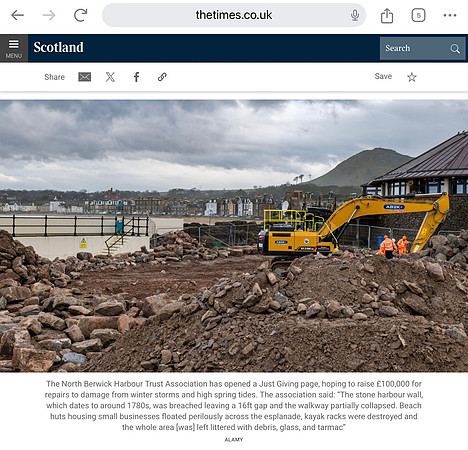The image size is (468, 450).
Task: Toggle the Save star for this article
Action: (x=412, y=77)
